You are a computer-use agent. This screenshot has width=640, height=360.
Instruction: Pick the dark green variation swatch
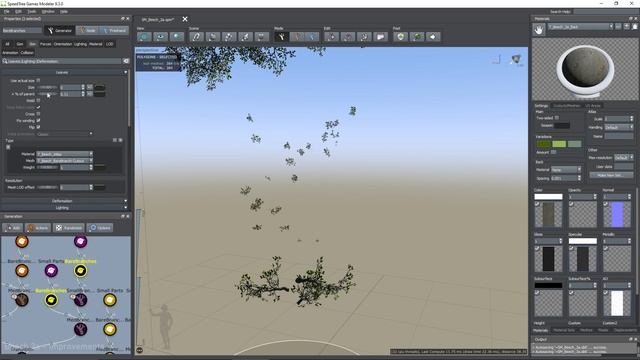[544, 144]
